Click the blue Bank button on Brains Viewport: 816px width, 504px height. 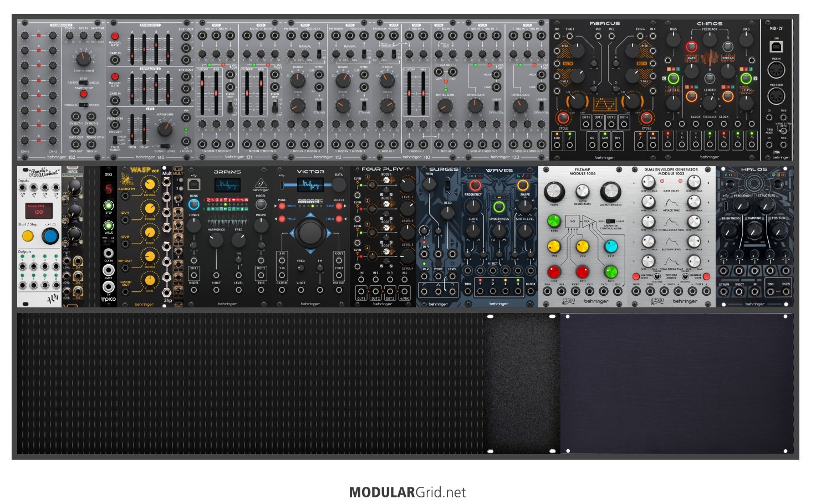click(x=194, y=204)
